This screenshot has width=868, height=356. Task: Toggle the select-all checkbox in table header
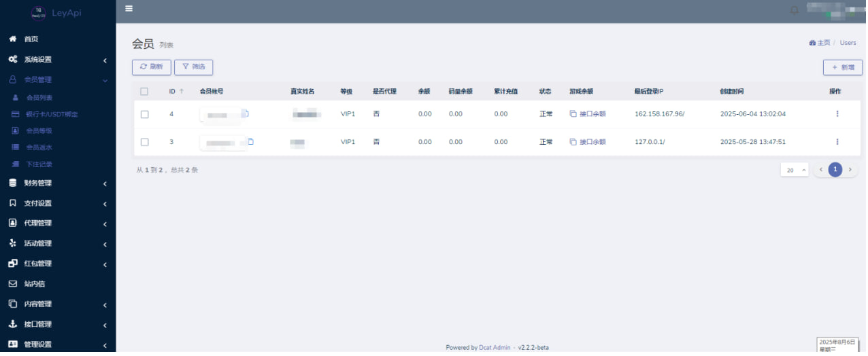click(x=144, y=92)
